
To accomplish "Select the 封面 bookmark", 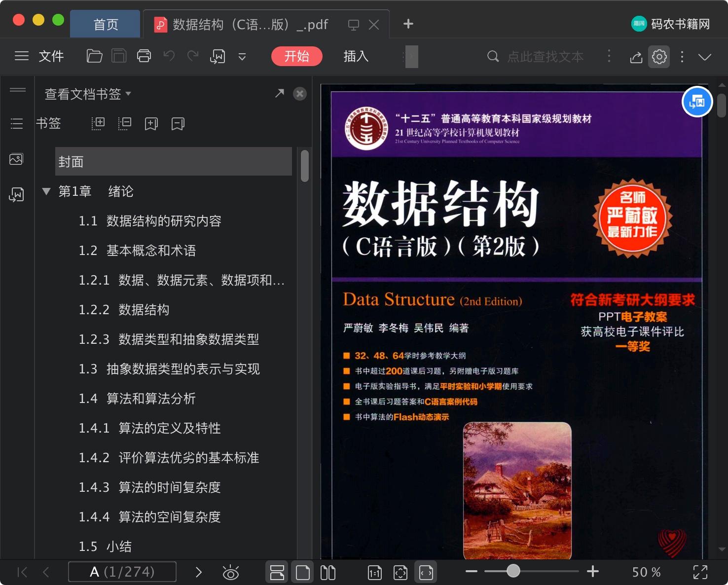I will click(x=174, y=161).
